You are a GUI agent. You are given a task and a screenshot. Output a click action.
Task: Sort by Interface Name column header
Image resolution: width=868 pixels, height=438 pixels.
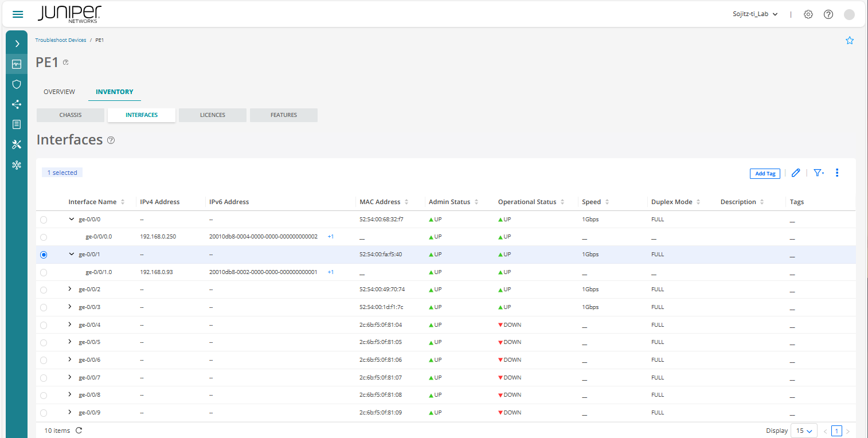tap(92, 202)
